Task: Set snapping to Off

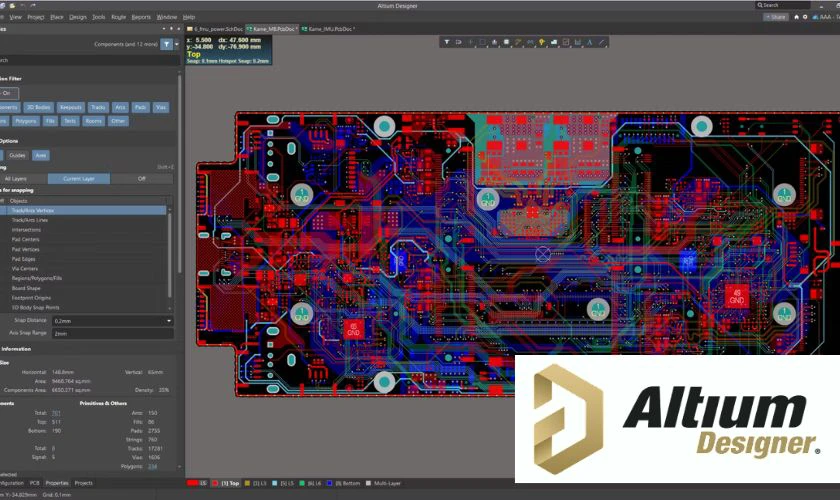Action: 142,178
